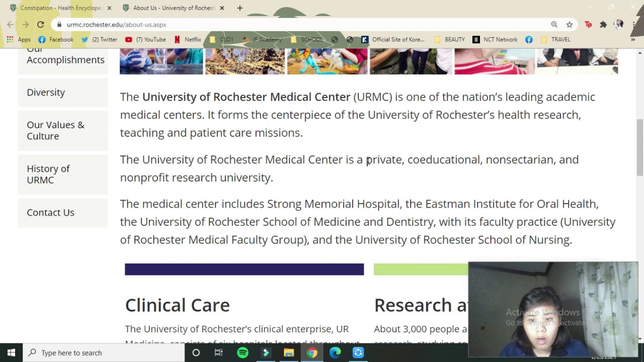The image size is (644, 362).
Task: Click the address bar URL urmc.rochester.edu
Action: tap(116, 25)
